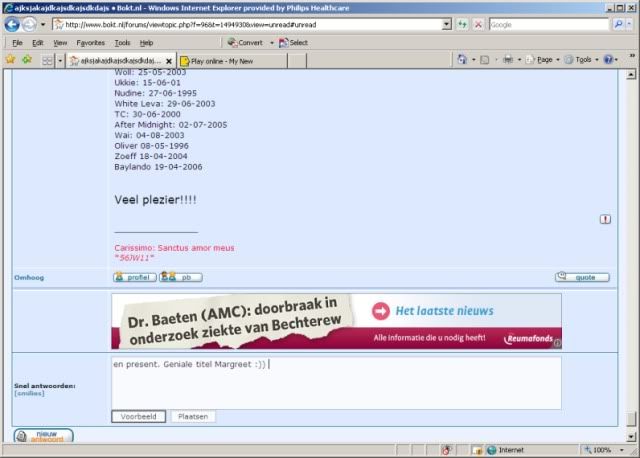
Task: Click the Feeds icon in command bar
Action: pyautogui.click(x=484, y=60)
